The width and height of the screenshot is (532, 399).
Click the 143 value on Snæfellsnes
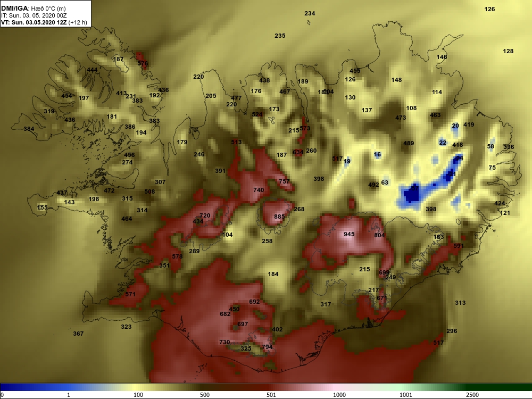pyautogui.click(x=69, y=202)
